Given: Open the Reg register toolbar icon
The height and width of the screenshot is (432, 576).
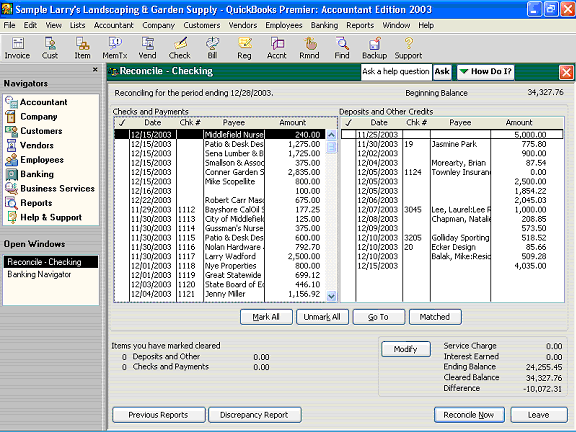Looking at the screenshot, I should point(244,48).
